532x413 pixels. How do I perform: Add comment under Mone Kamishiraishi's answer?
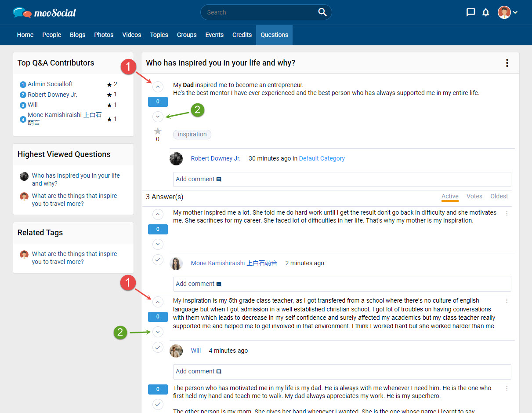coord(342,284)
